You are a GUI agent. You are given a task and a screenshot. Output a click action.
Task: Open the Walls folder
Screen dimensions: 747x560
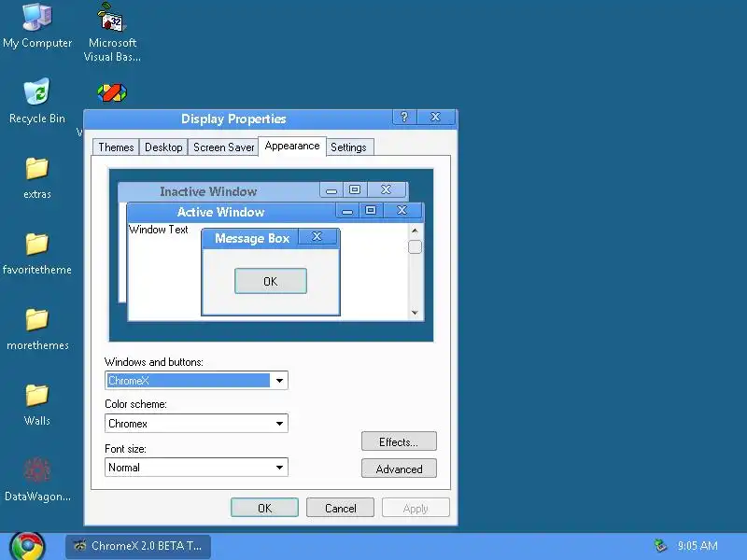37,405
